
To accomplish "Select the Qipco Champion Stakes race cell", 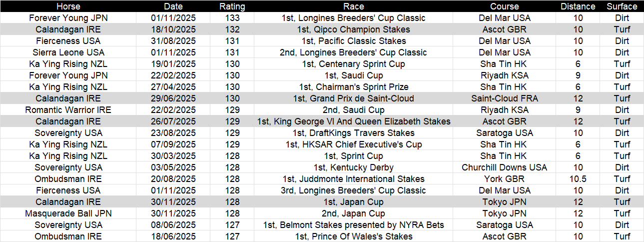I will [x=354, y=29].
